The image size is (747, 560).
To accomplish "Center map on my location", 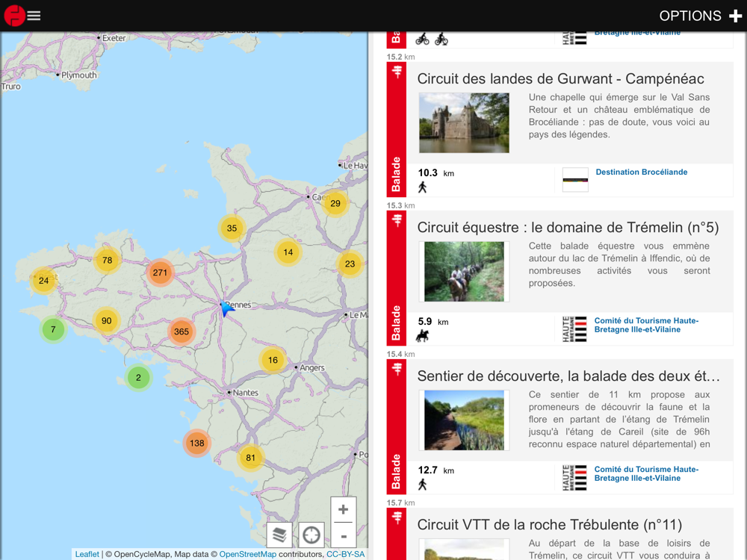I will 311,535.
